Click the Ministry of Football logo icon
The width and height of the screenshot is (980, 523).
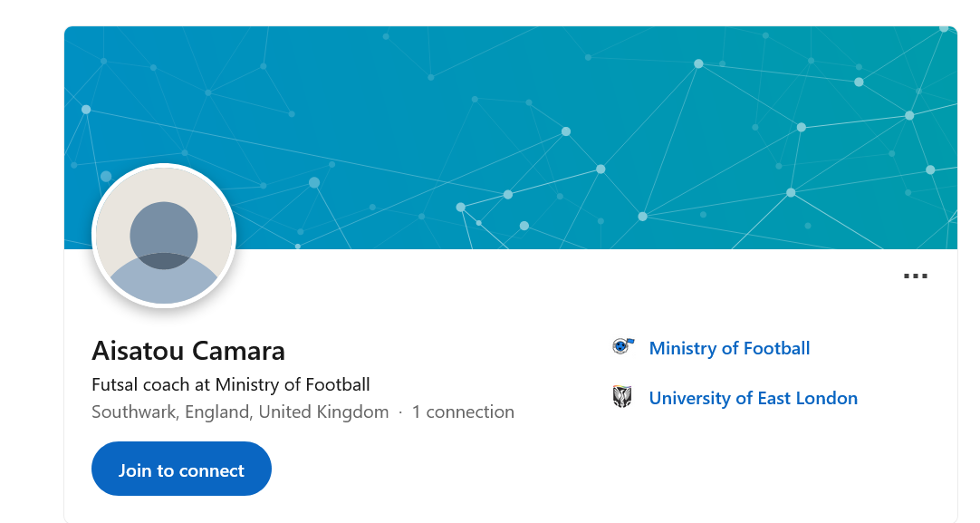click(x=622, y=346)
